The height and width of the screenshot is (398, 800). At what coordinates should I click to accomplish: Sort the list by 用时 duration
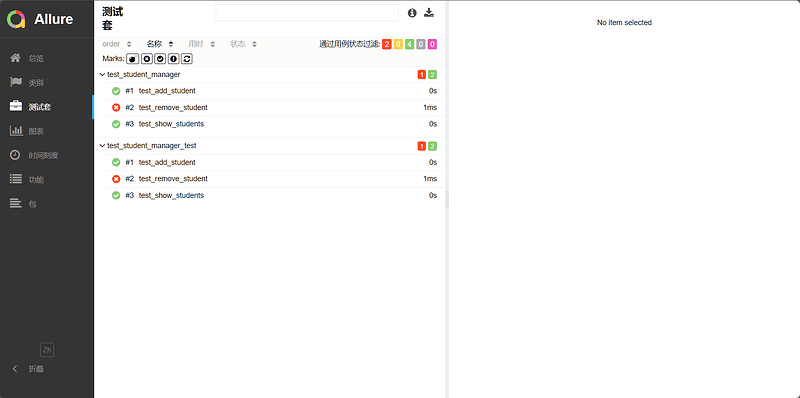pos(202,44)
